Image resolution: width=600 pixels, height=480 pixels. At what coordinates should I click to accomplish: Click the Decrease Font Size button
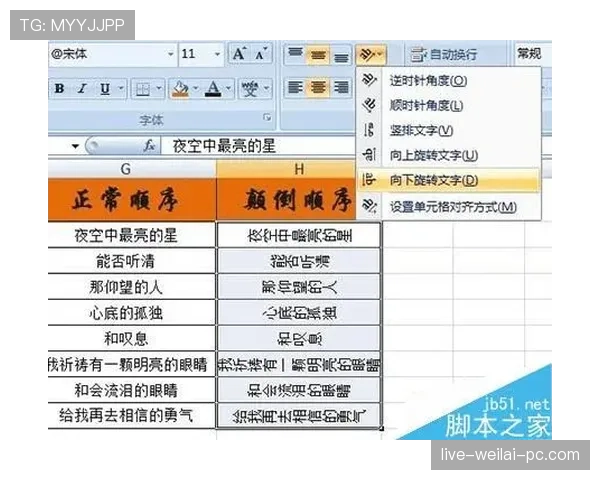click(x=261, y=54)
